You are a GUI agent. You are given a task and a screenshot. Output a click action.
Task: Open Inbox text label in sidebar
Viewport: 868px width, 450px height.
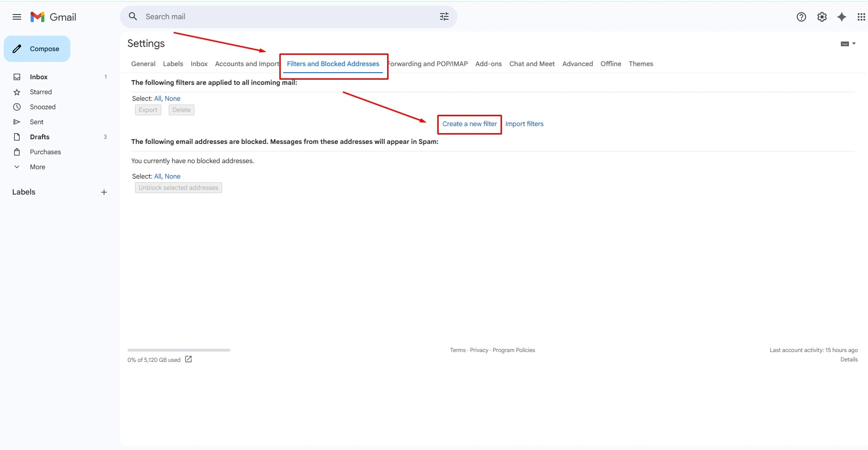point(39,77)
